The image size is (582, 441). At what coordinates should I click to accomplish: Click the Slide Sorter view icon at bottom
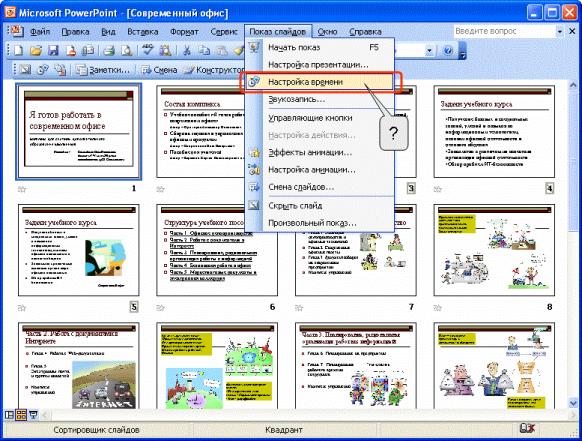click(x=21, y=415)
